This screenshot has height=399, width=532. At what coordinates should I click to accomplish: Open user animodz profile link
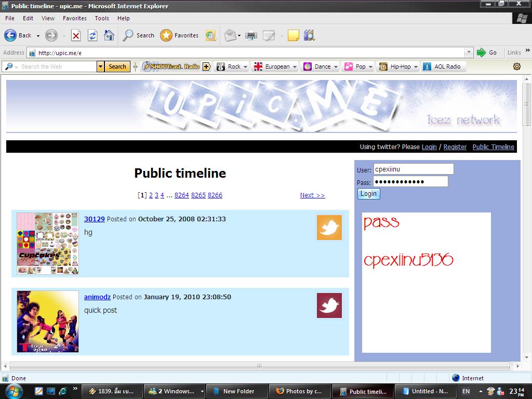tap(97, 297)
